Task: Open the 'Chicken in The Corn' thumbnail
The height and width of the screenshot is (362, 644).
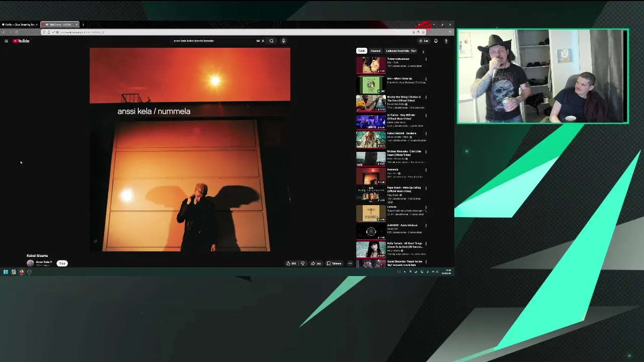Action: point(371,103)
